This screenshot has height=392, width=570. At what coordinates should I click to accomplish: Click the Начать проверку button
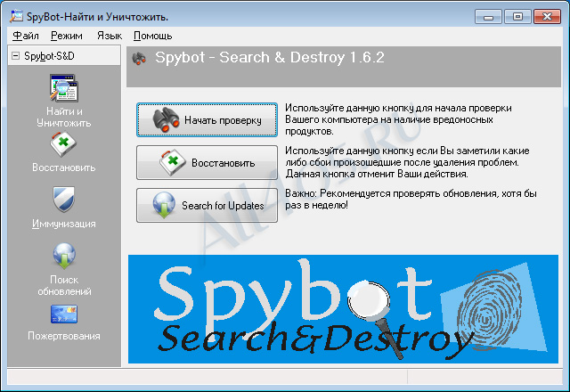pos(207,120)
